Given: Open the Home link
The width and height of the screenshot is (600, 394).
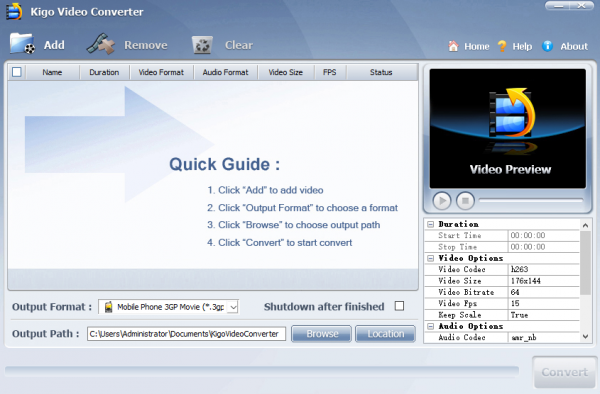Looking at the screenshot, I should [477, 46].
